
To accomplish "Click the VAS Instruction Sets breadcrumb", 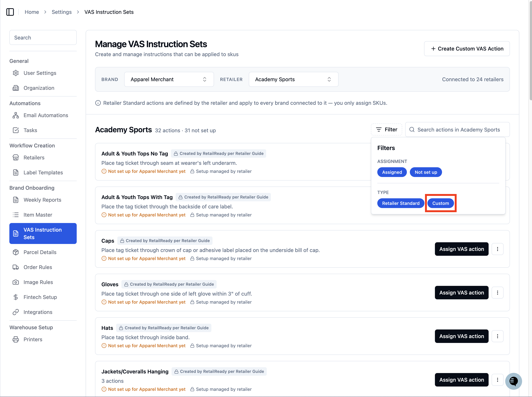I will (109, 12).
